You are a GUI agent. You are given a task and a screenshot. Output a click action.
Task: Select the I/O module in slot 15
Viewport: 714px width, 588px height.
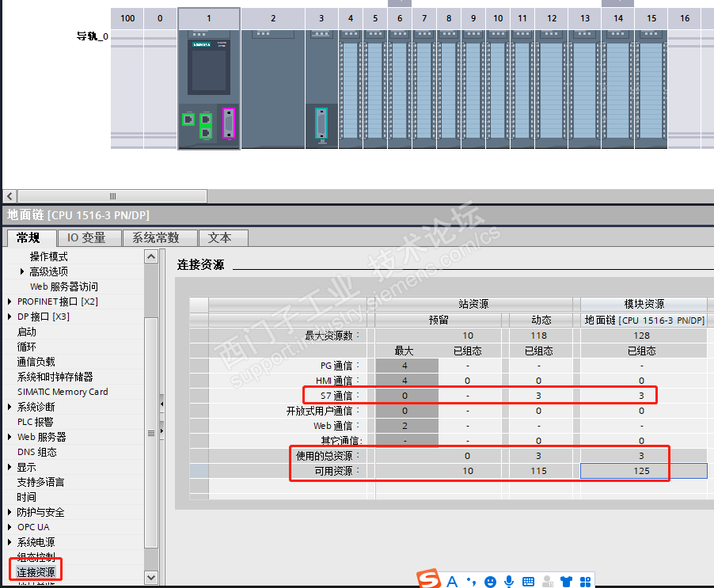651,89
